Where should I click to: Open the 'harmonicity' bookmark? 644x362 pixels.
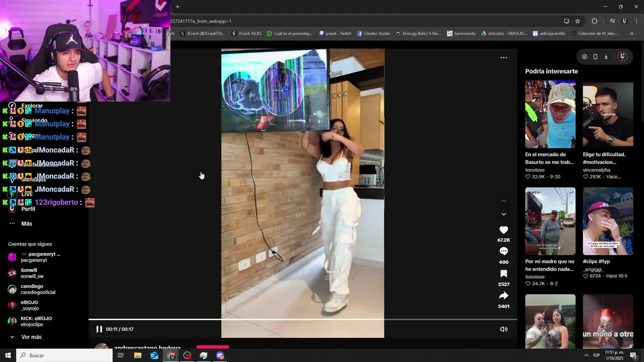pos(461,34)
